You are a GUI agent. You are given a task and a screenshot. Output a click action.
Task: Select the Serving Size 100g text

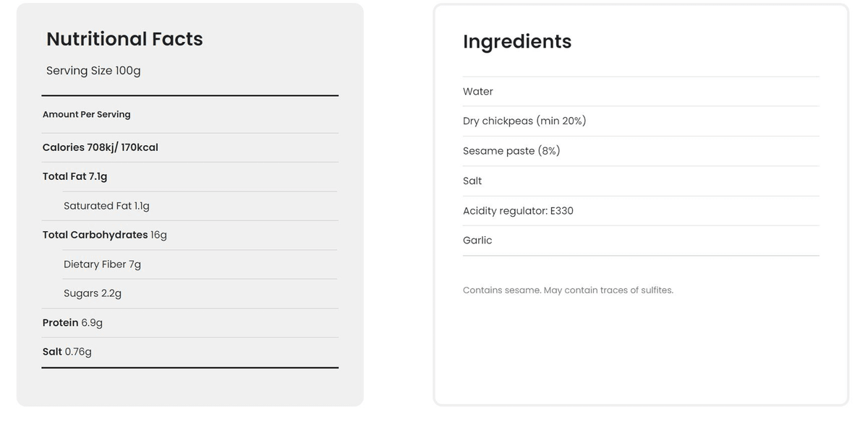[x=93, y=71]
